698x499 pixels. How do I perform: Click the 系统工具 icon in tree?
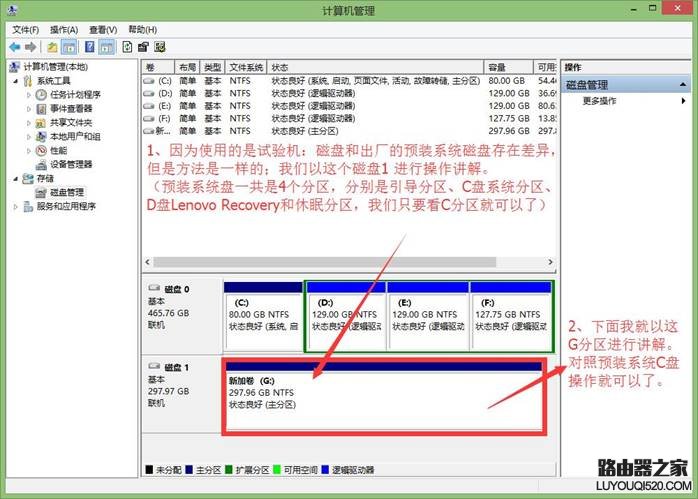(28, 81)
